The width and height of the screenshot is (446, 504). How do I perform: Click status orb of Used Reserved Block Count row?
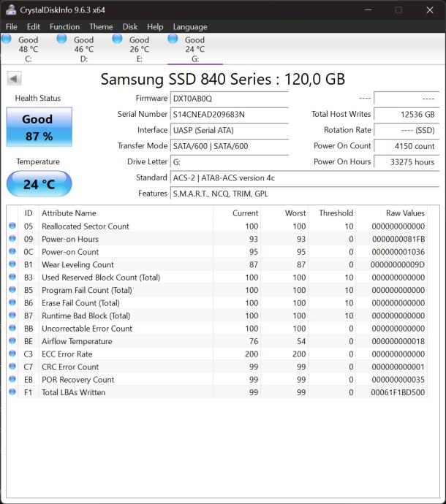[x=12, y=277]
